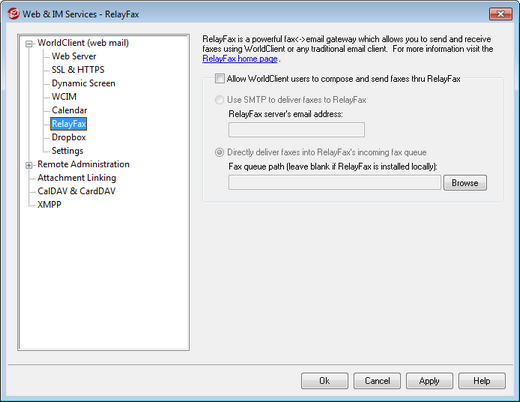Open the Dropbox tree item

pos(69,137)
